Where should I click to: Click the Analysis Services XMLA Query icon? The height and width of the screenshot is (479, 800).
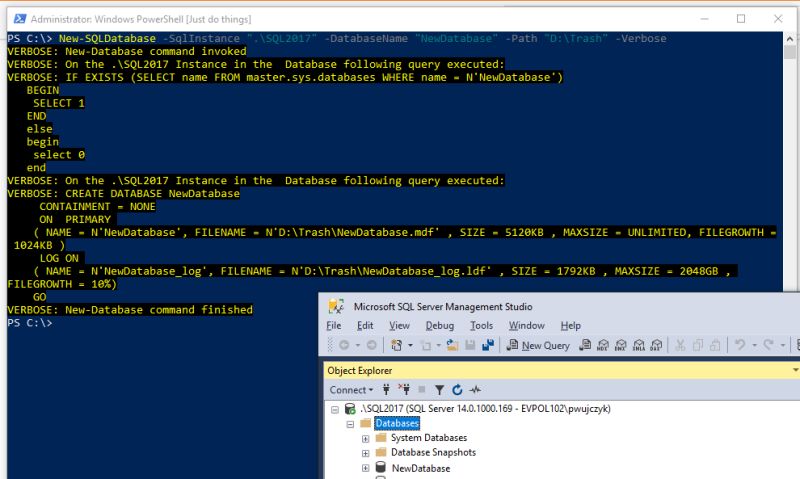coord(638,345)
